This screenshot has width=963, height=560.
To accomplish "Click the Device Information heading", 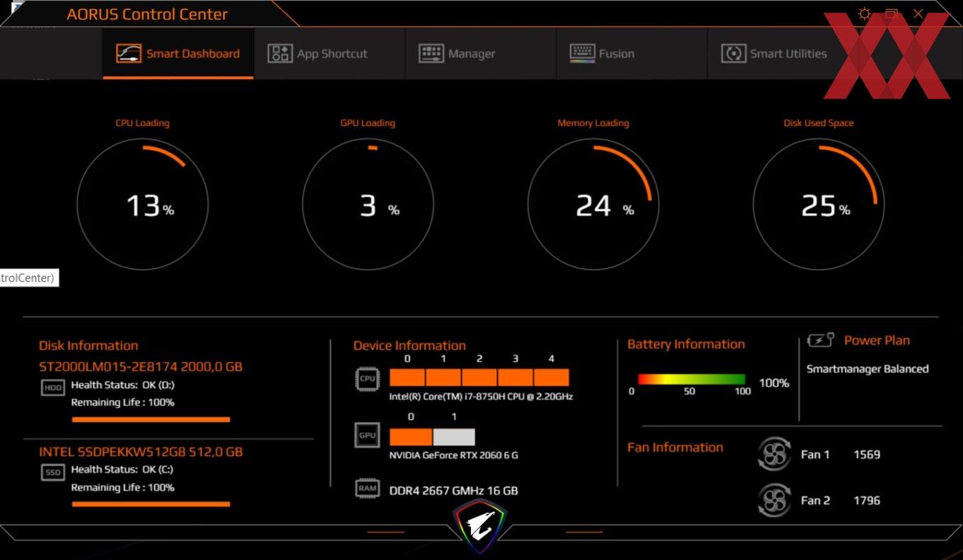I will click(410, 345).
